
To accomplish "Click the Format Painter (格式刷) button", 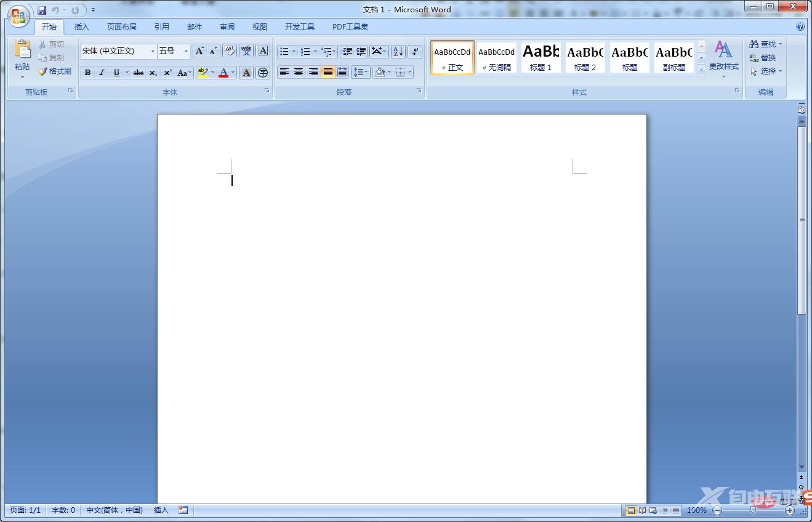I will tap(55, 71).
